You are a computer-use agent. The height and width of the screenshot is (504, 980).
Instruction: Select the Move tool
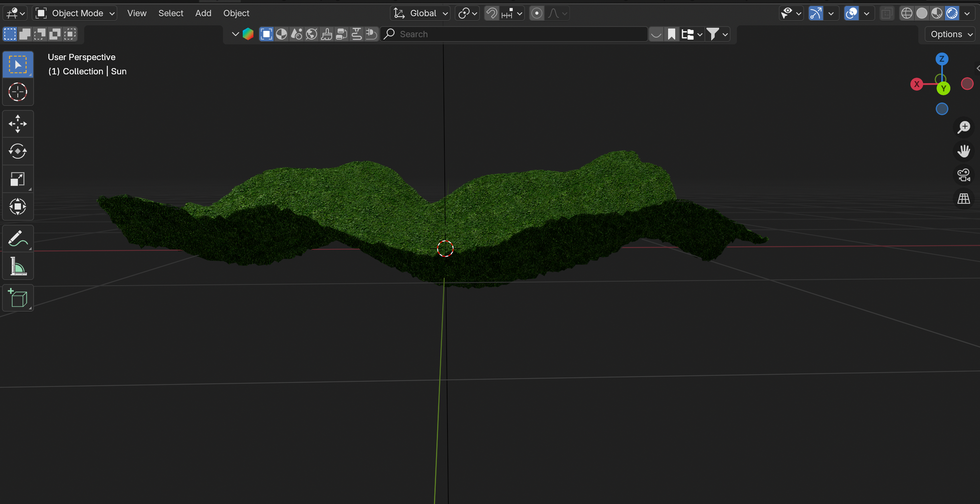coord(18,124)
